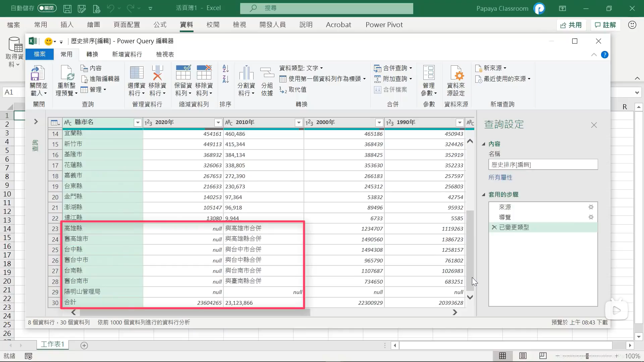Open the 2020年 column filter dropdown
This screenshot has width=644, height=362.
(218, 123)
